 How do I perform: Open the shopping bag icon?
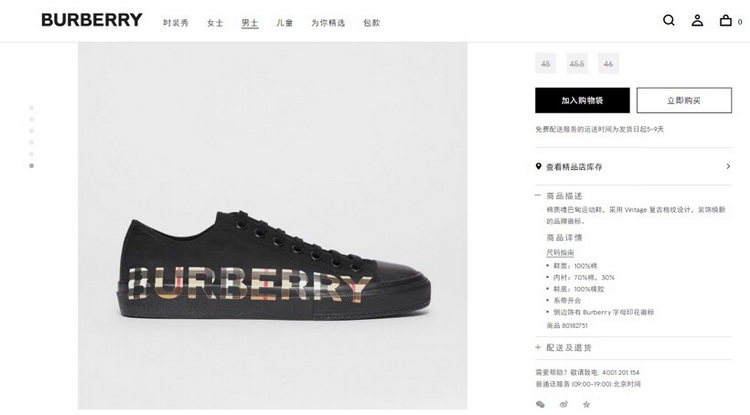pyautogui.click(x=726, y=20)
